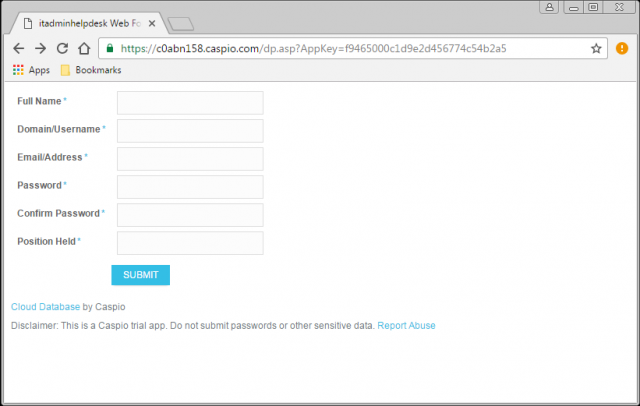Click into the Password field
640x406 pixels.
pyautogui.click(x=190, y=187)
